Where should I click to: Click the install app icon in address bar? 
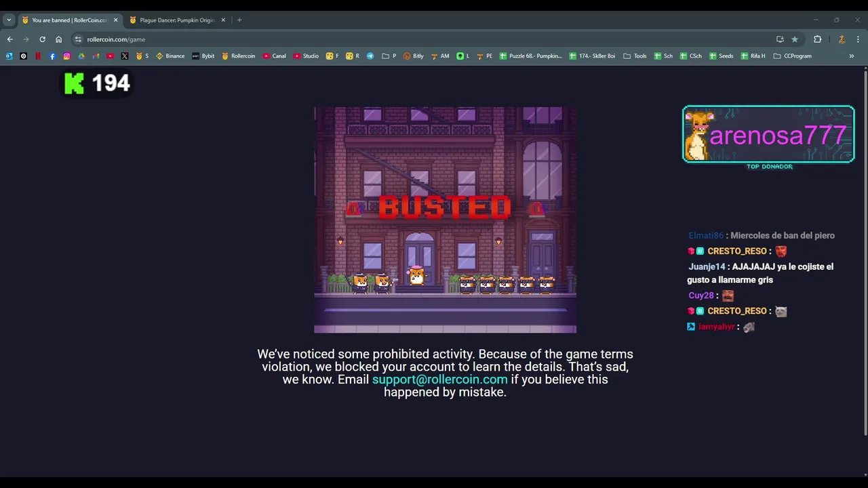tap(780, 39)
